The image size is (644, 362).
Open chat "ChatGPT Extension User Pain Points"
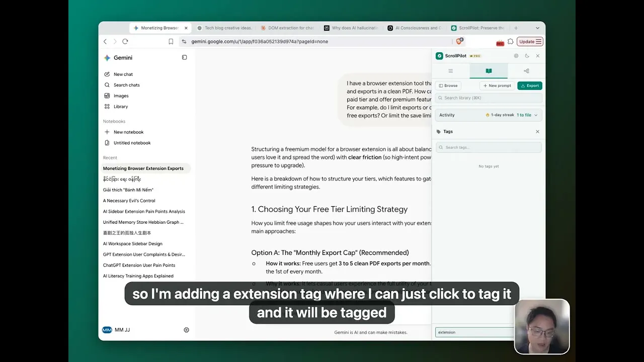coord(139,265)
